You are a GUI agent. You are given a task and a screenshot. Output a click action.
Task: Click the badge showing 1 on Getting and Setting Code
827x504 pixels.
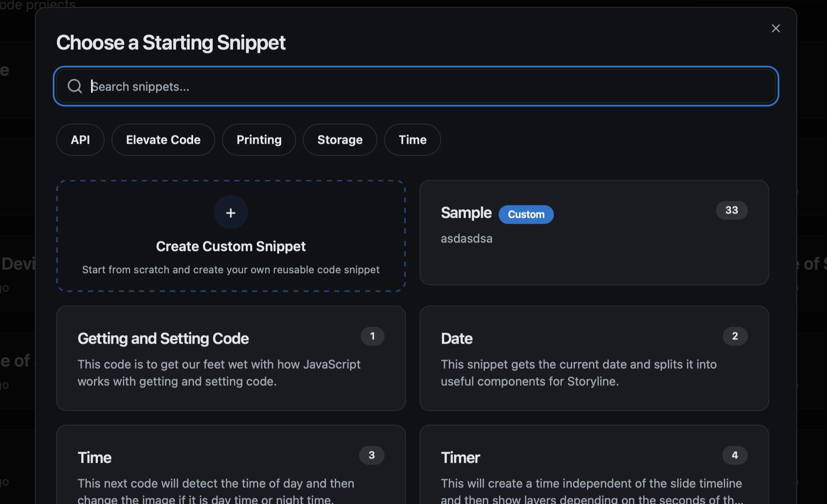click(373, 336)
